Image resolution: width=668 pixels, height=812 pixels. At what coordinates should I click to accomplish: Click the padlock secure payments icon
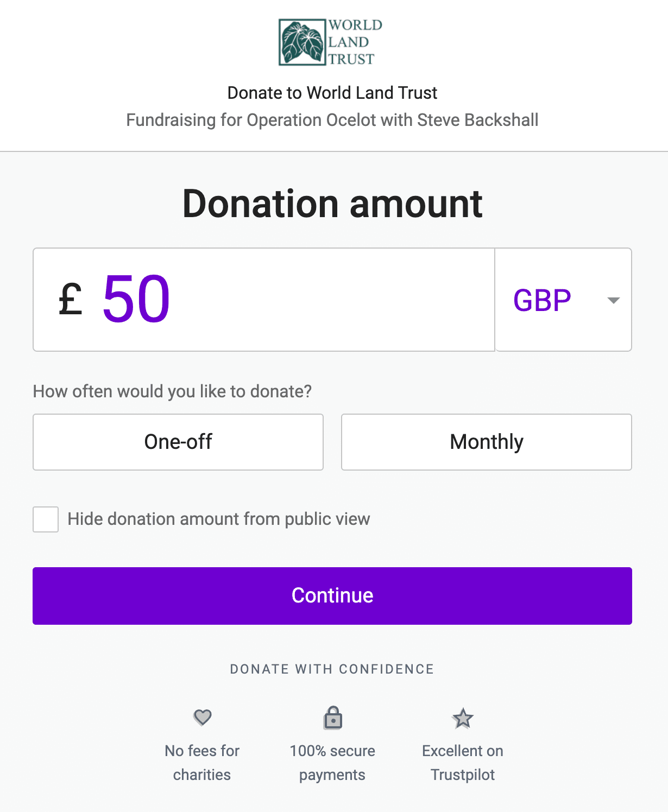point(332,717)
